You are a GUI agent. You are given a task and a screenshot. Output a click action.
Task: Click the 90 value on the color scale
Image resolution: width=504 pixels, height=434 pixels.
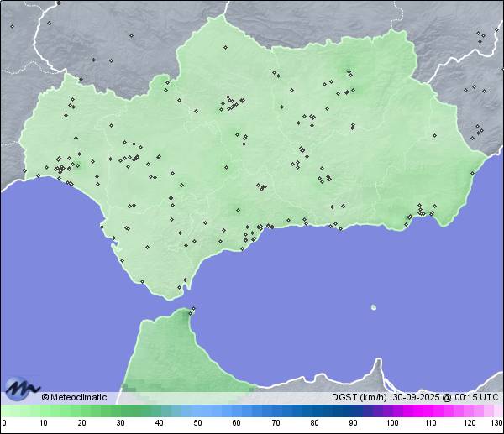point(353,422)
